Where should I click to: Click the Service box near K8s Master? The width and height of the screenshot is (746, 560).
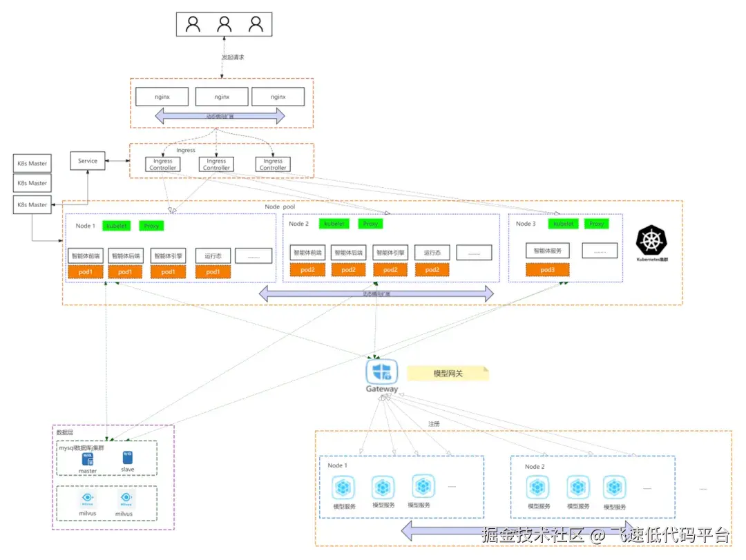point(86,160)
